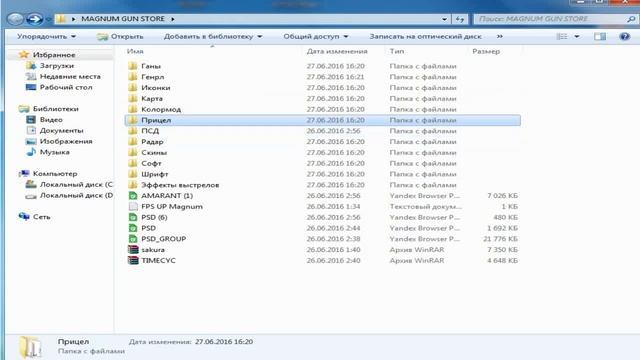Select Компьютер in the navigation pane
Screen dimensions: 640x360
click(55, 173)
